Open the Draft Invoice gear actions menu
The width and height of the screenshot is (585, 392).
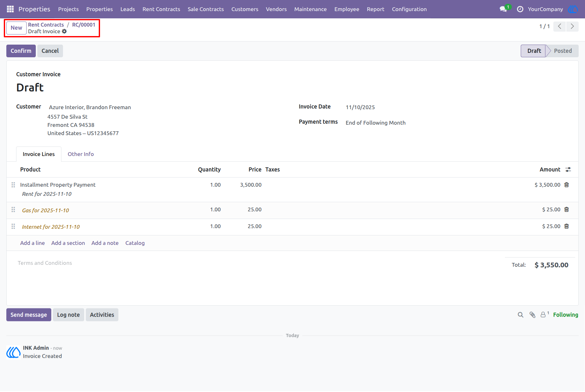(64, 31)
